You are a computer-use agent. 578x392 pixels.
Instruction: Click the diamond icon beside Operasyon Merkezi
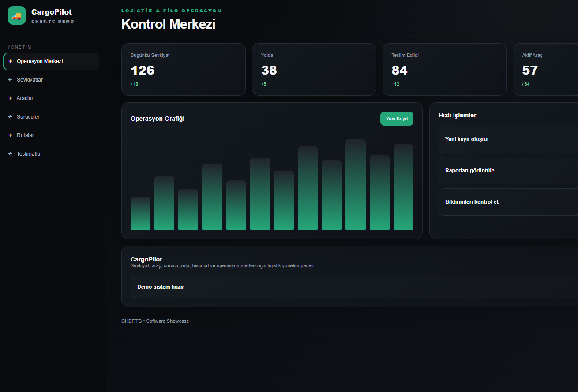coord(10,61)
